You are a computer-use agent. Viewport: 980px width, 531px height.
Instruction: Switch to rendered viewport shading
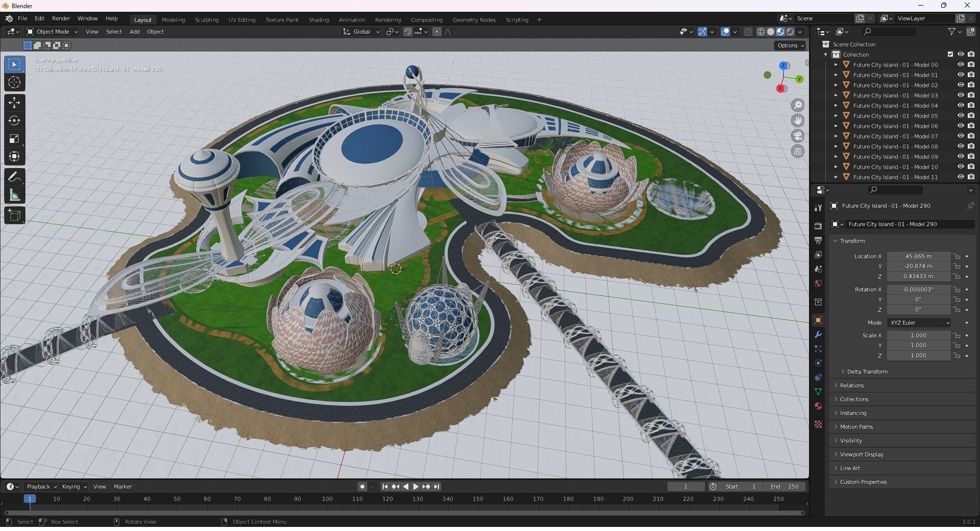pos(790,32)
